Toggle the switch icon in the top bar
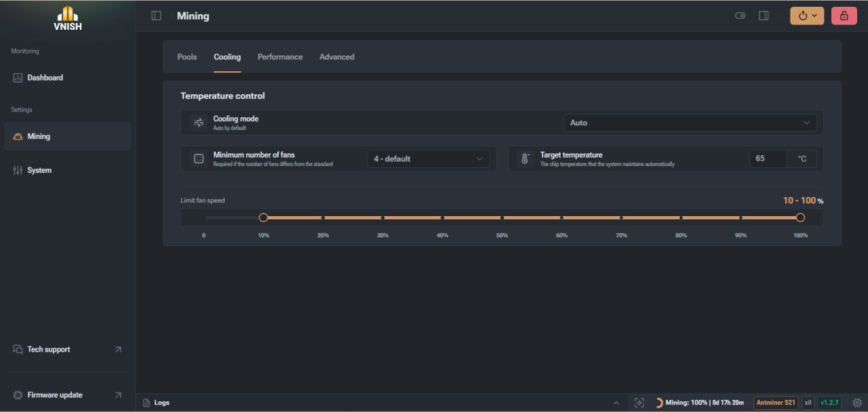This screenshot has height=412, width=868. (741, 16)
